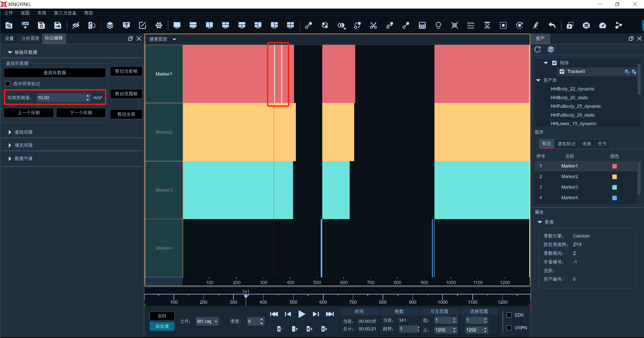The image size is (644, 338).
Task: Enable the 选中所有标记 checkbox
Action: coord(8,84)
